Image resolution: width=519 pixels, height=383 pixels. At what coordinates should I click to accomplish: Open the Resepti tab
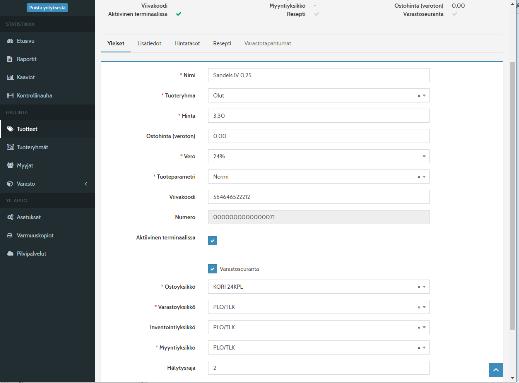click(x=222, y=43)
